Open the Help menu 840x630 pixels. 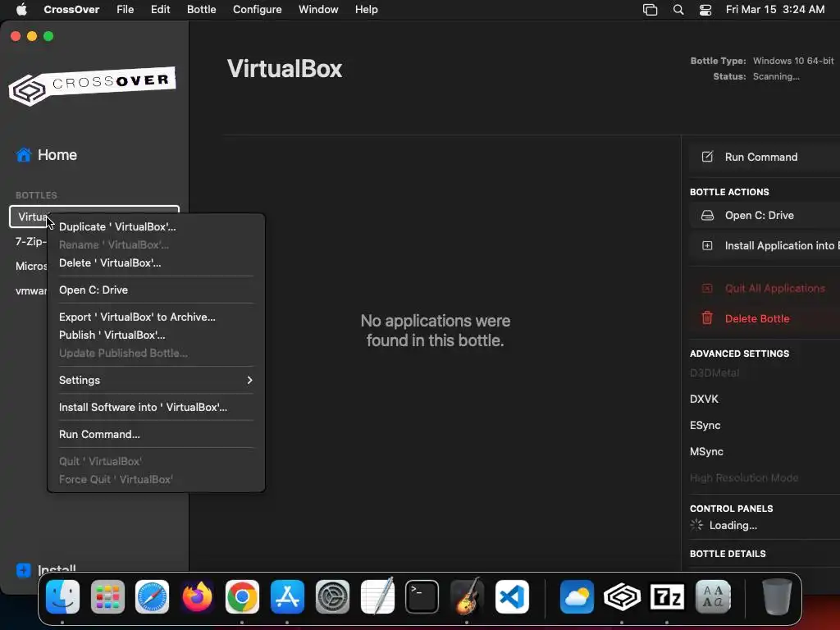[x=367, y=9]
